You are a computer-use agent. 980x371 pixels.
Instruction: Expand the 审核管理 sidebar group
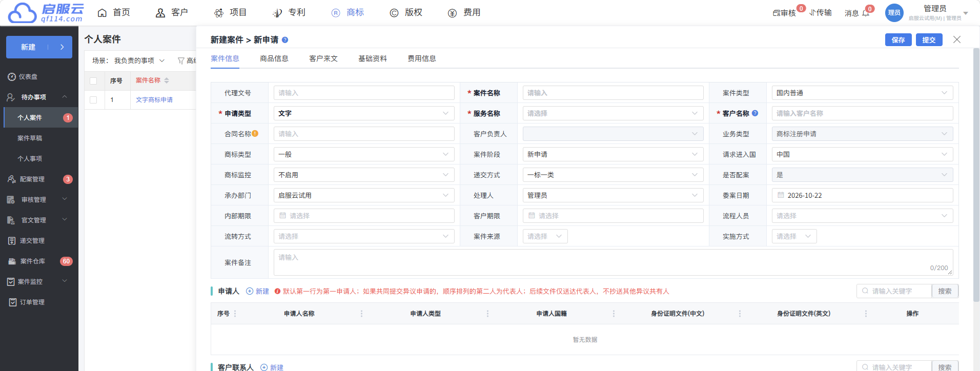point(65,199)
